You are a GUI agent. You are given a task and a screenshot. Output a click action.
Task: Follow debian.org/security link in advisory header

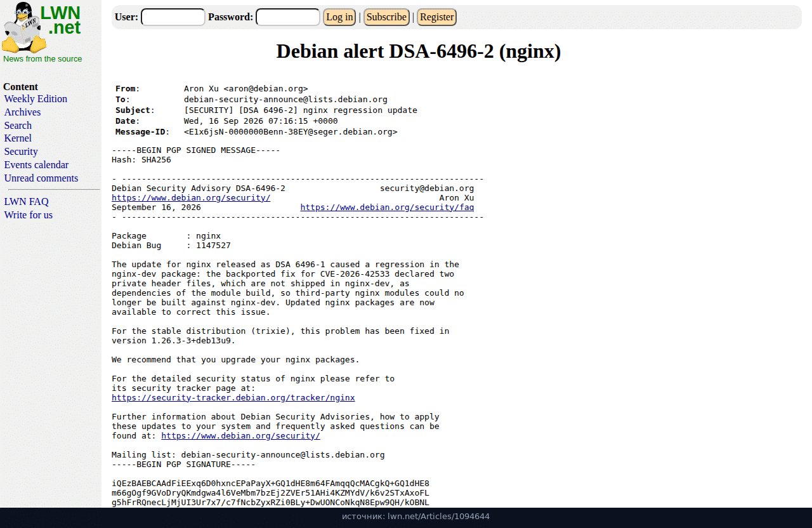coord(191,198)
